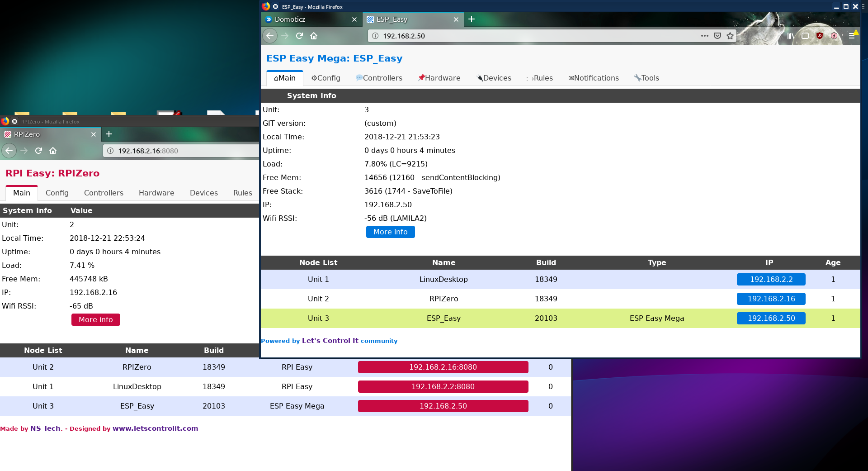Open ESP Easy Rules tab

coord(540,78)
